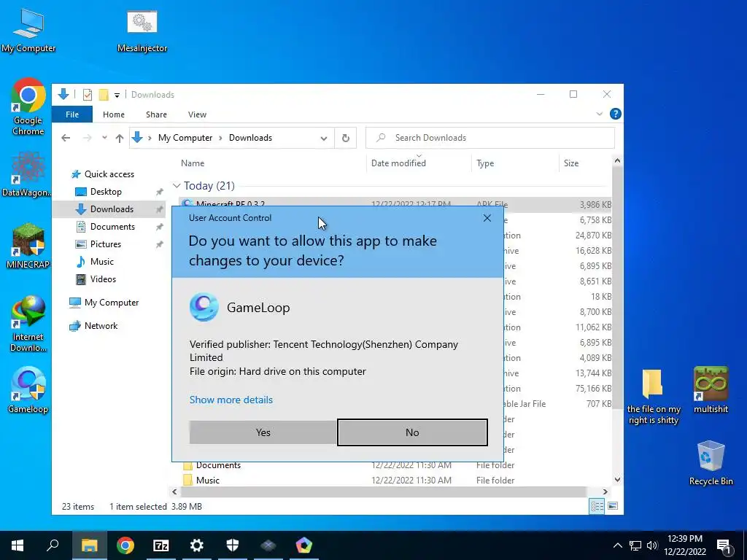Open the notification center icon
The image size is (747, 560).
724,545
